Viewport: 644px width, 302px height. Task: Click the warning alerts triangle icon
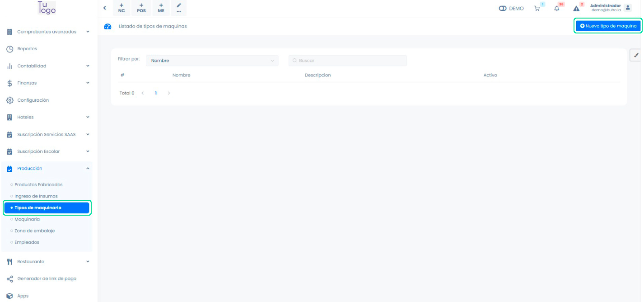pos(576,9)
